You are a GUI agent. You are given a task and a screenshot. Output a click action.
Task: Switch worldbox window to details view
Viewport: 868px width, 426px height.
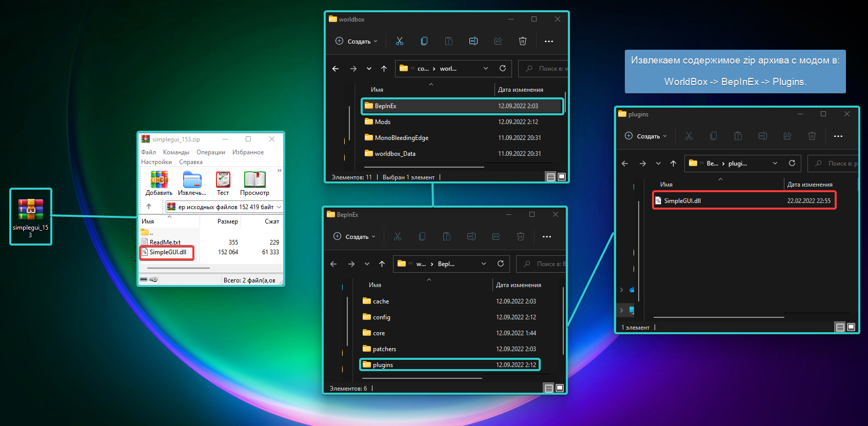(x=550, y=177)
